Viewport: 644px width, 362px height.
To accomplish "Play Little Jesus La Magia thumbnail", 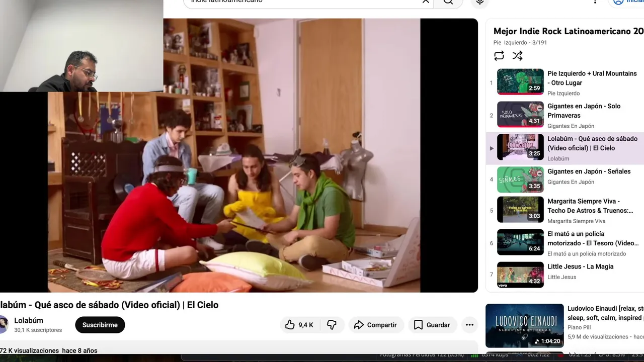I will click(x=520, y=275).
